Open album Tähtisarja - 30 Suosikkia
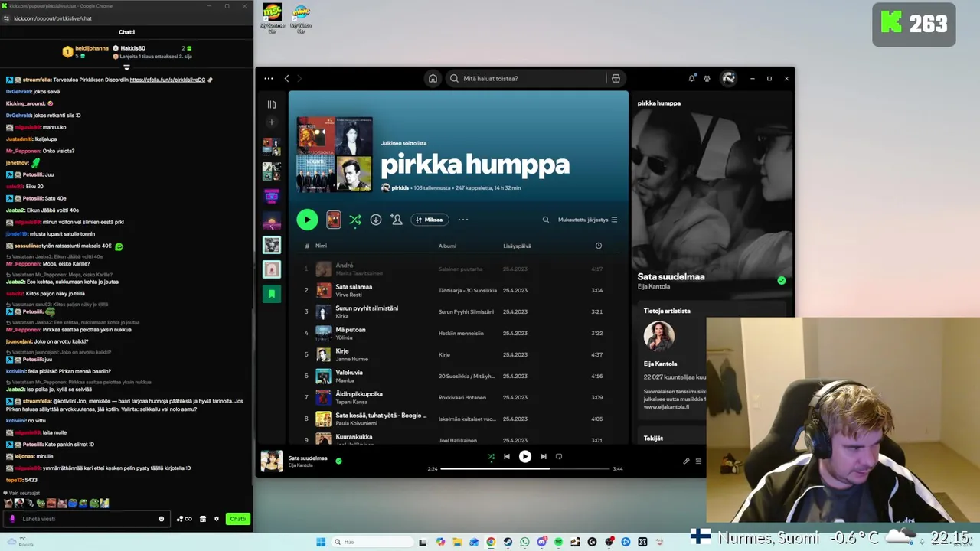Image resolution: width=980 pixels, height=551 pixels. 467,291
